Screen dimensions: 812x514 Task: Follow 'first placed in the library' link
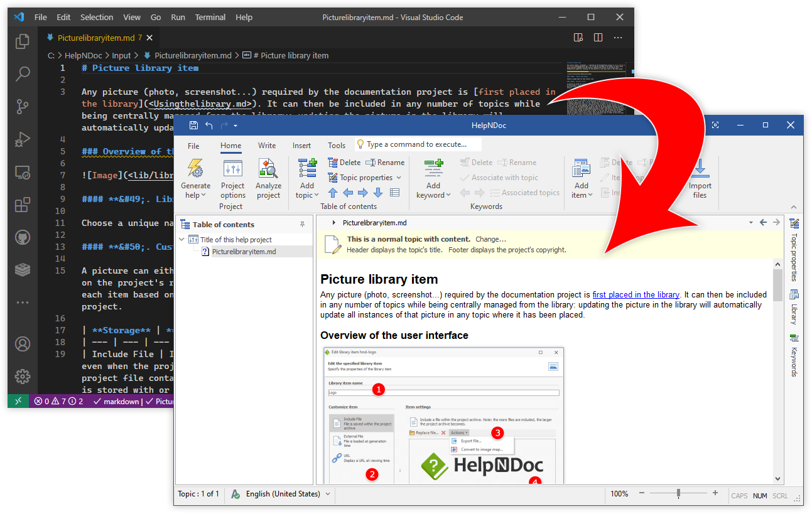pos(636,294)
